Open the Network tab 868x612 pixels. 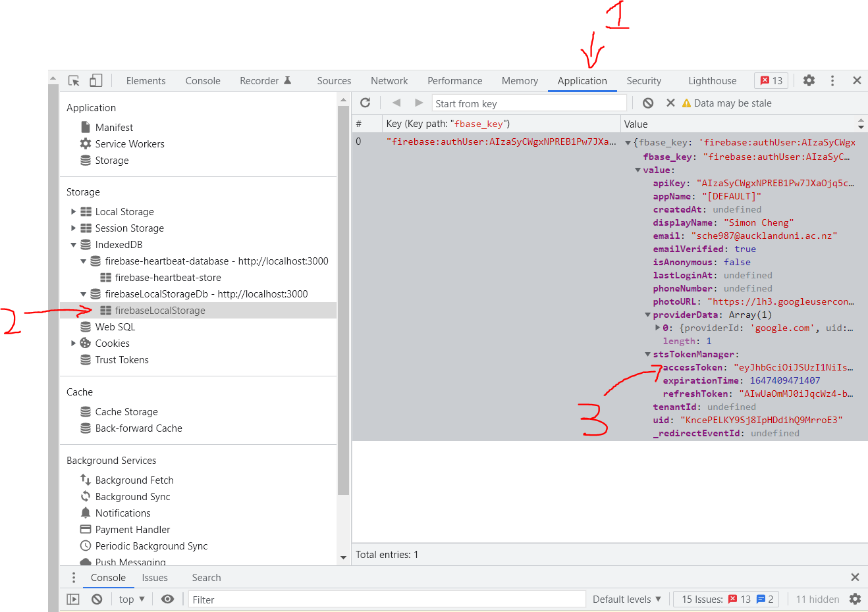pyautogui.click(x=389, y=81)
